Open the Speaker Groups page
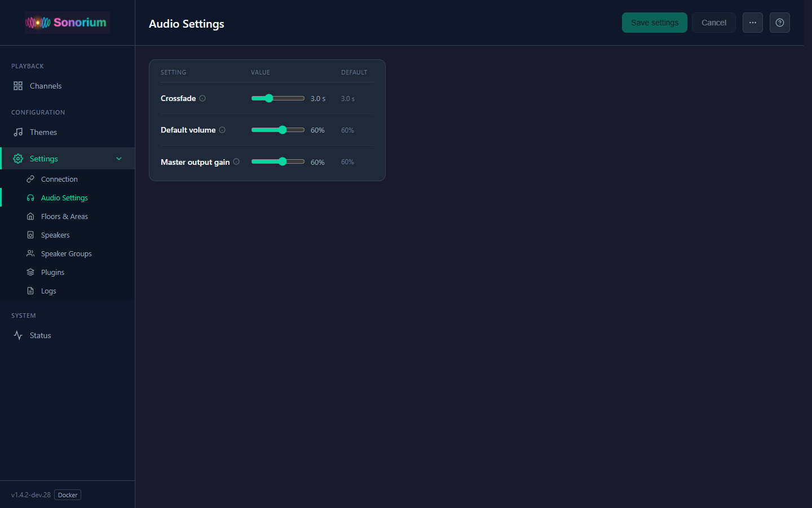The image size is (812, 508). tap(68, 253)
